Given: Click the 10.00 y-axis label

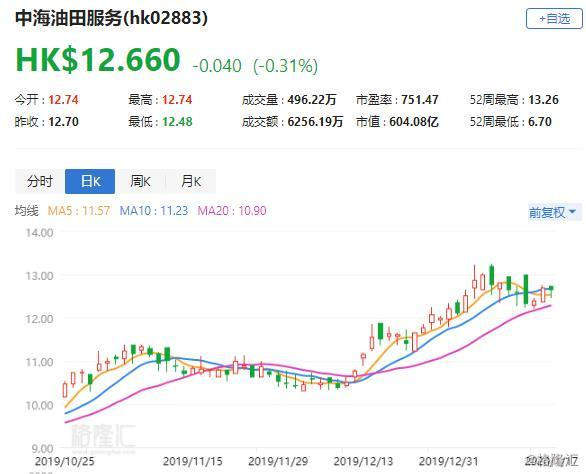Looking at the screenshot, I should (x=39, y=405).
